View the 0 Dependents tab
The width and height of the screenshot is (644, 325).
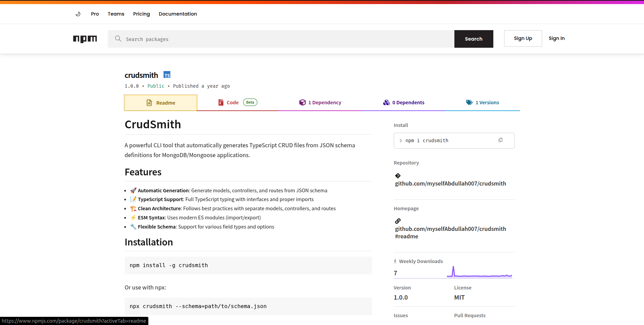coord(404,103)
